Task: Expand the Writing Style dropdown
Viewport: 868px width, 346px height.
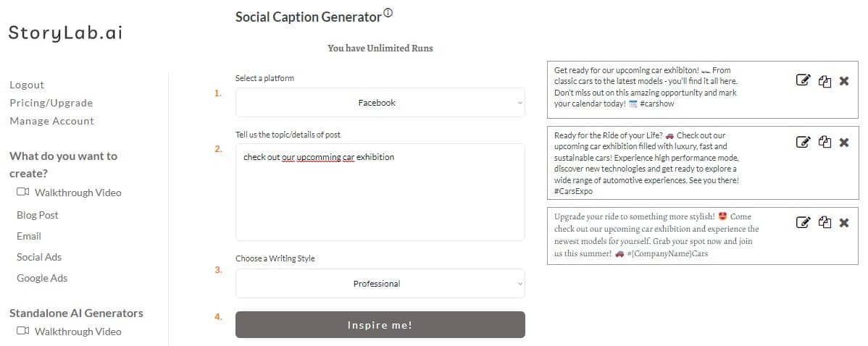Action: click(x=380, y=284)
